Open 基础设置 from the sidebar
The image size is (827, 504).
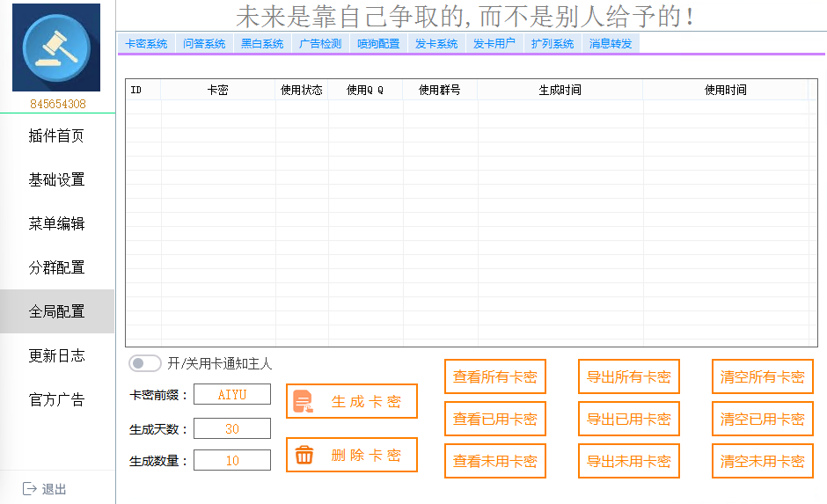(x=56, y=179)
